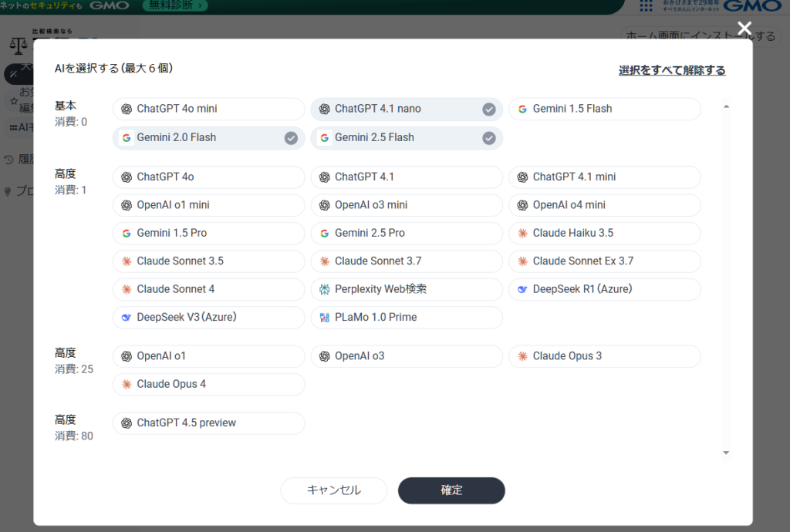Click Google icon on Gemini 2.5 Pro
Viewport: 790px width, 532px height.
coord(325,234)
